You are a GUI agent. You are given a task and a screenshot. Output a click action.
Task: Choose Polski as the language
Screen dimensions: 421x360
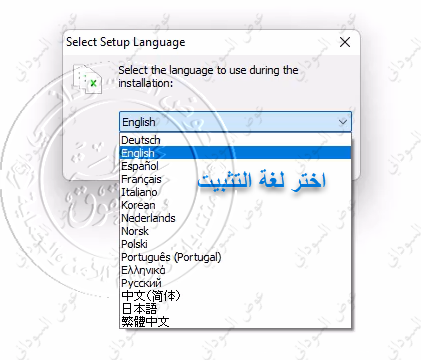click(x=235, y=244)
